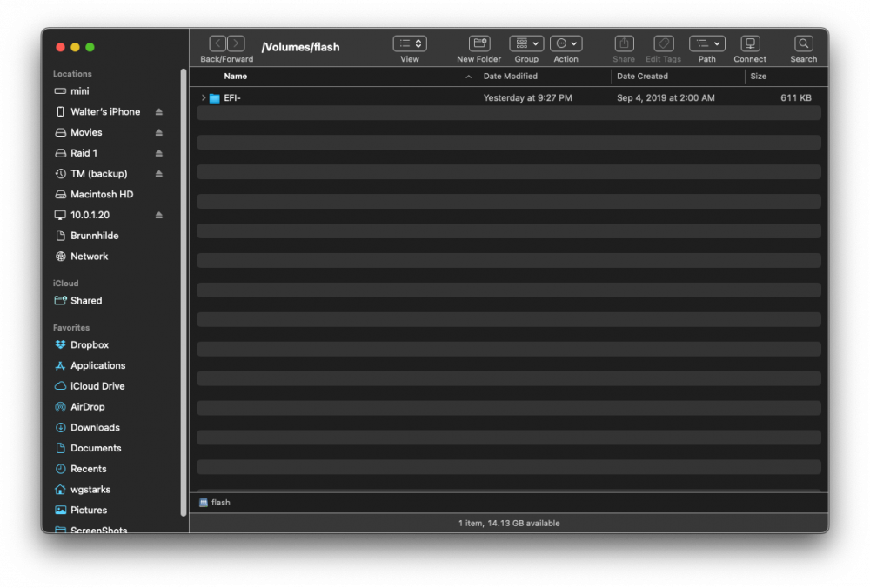The width and height of the screenshot is (870, 588).
Task: Open the Action menu dropdown
Action: (x=566, y=43)
